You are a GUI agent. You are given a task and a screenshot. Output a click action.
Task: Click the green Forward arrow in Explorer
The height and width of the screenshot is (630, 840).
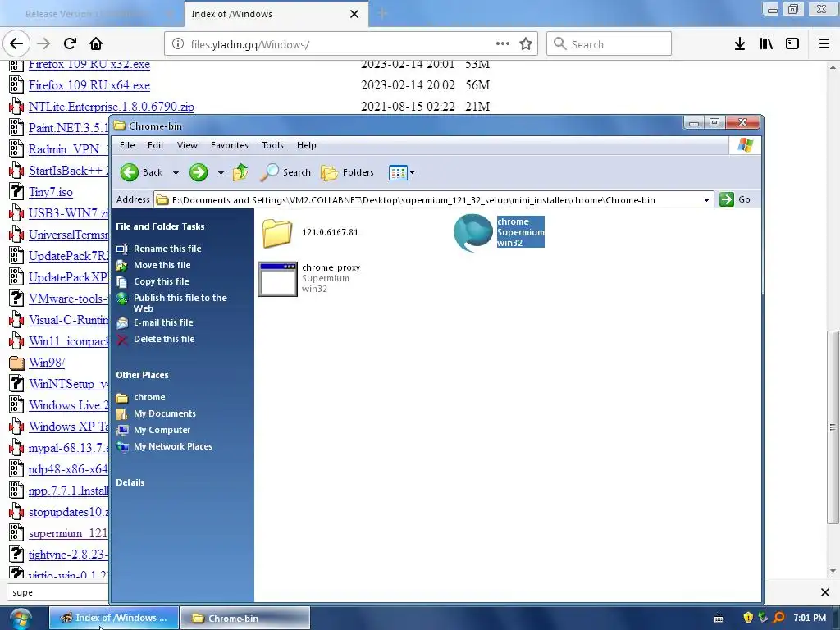(199, 172)
